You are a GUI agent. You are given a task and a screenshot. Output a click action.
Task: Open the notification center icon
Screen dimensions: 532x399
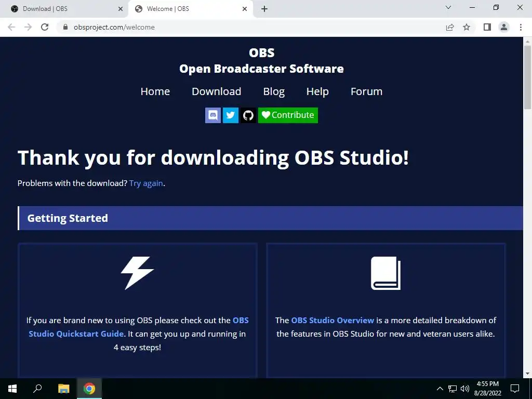click(515, 389)
